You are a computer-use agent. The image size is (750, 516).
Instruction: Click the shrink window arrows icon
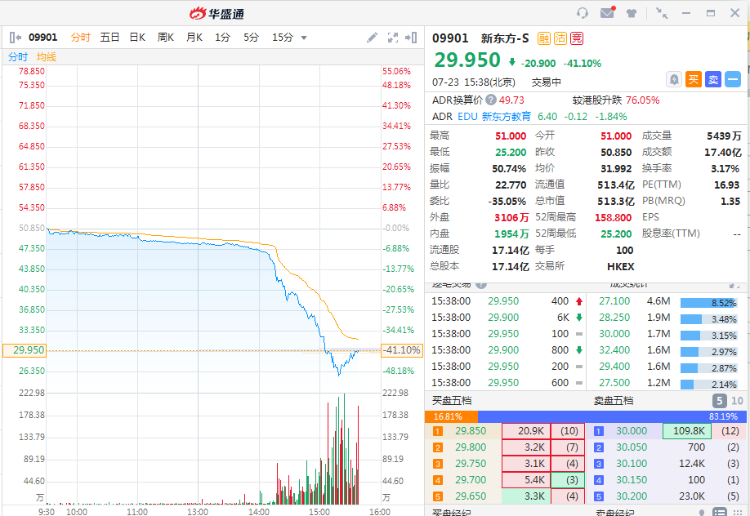tap(662, 13)
